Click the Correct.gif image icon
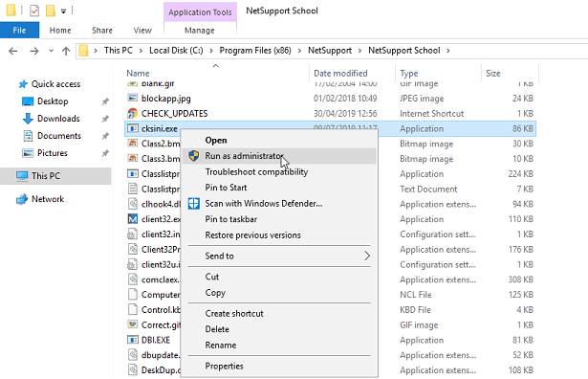Viewport: 588px width, 379px height. [132, 325]
